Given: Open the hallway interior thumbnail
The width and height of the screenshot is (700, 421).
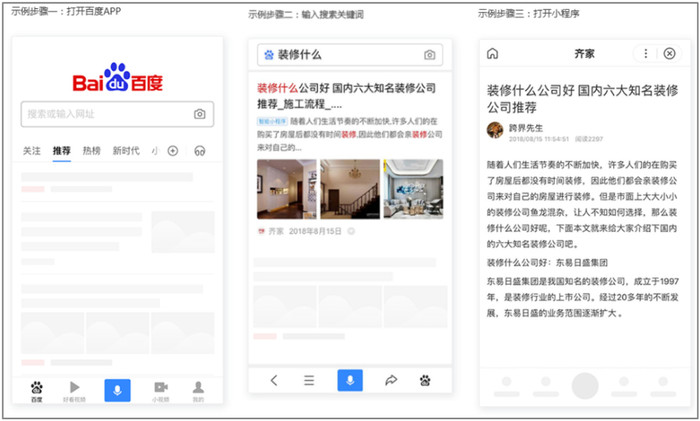Looking at the screenshot, I should click(287, 189).
